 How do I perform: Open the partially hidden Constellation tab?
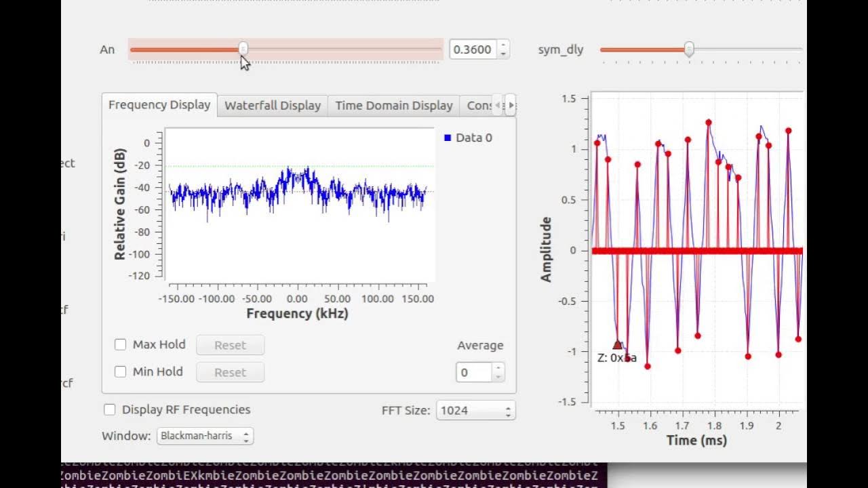[477, 106]
